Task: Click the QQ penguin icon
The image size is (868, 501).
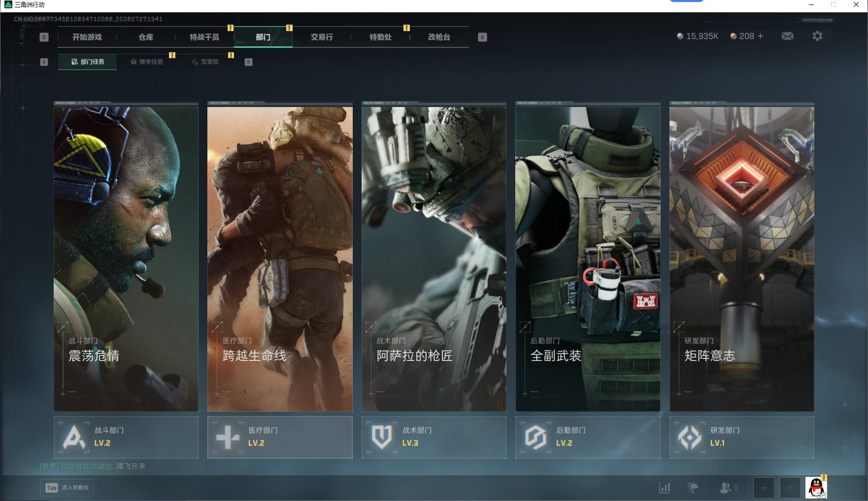Action: (x=816, y=488)
